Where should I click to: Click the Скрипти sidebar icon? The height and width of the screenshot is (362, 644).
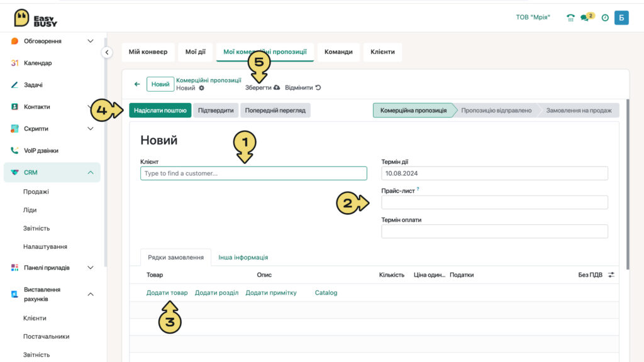point(14,128)
